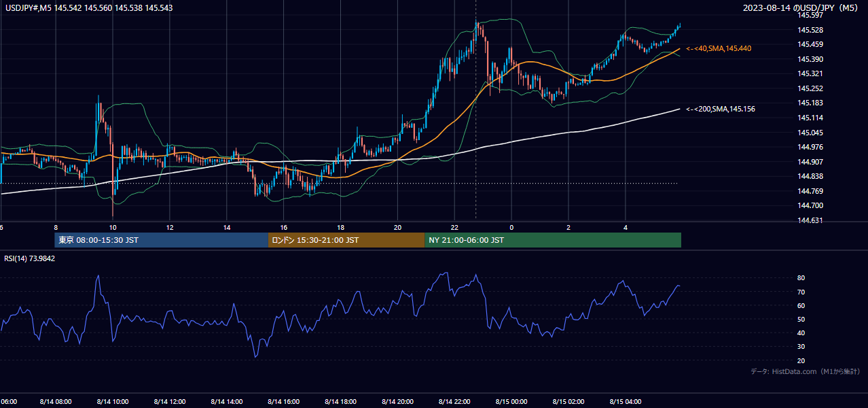
Task: Click the 8/14 16:00 time axis label
Action: 284,401
